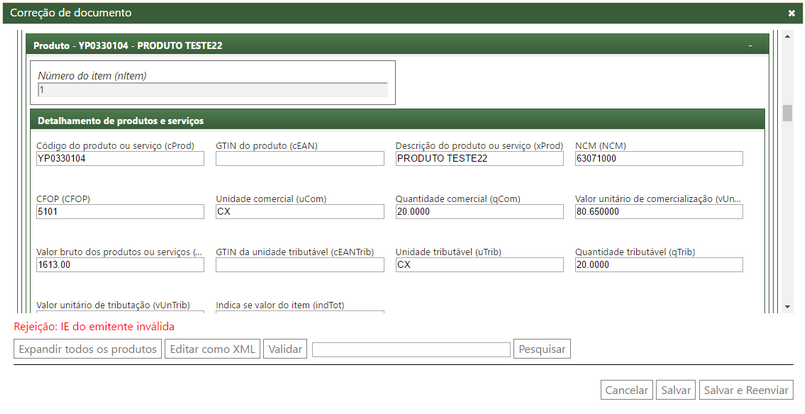Open Editar como XML
805x414 pixels.
[x=213, y=349]
